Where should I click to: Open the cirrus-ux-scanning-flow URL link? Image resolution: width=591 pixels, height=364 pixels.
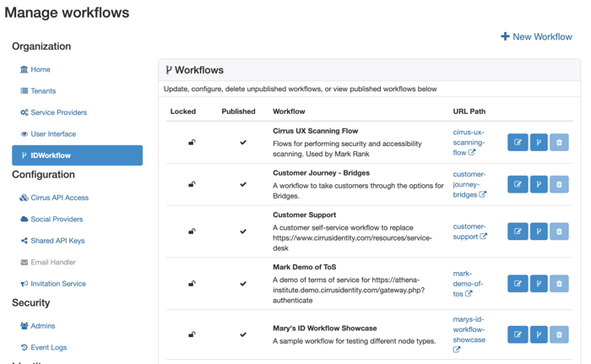click(468, 143)
